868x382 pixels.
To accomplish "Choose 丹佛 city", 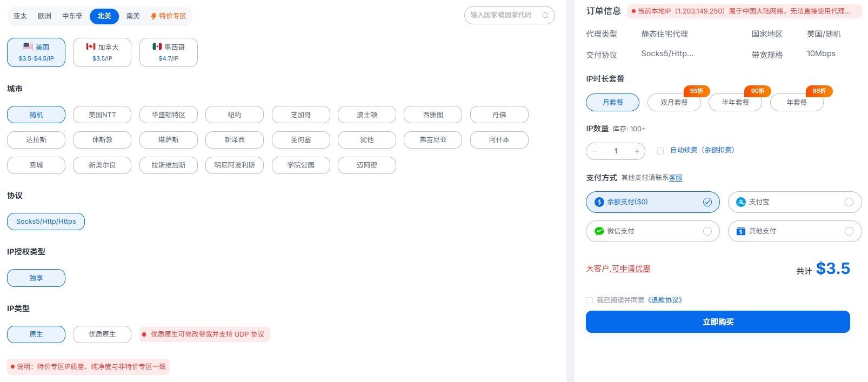I will click(499, 115).
